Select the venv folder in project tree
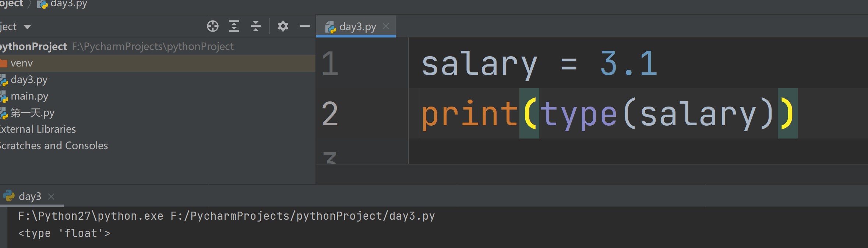 [21, 63]
